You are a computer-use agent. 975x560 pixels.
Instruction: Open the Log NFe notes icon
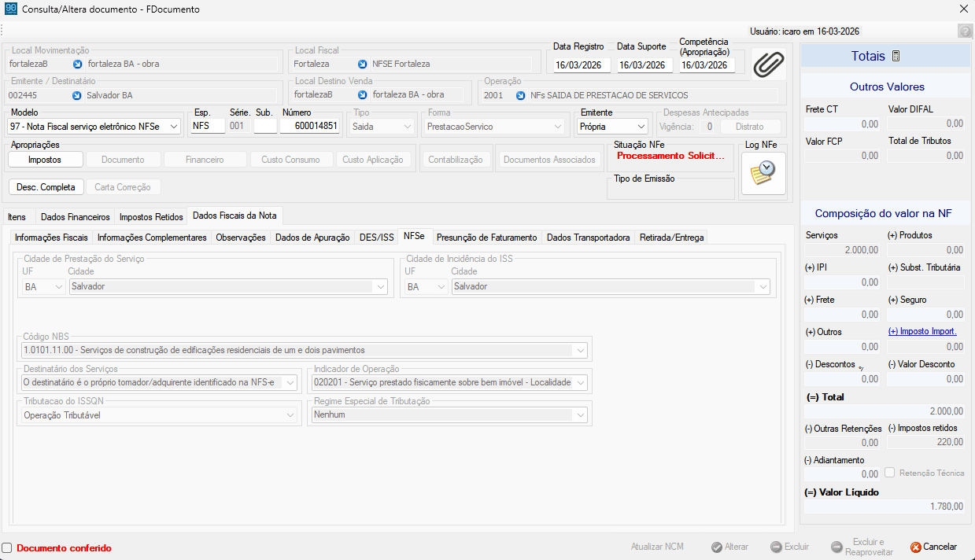(763, 173)
